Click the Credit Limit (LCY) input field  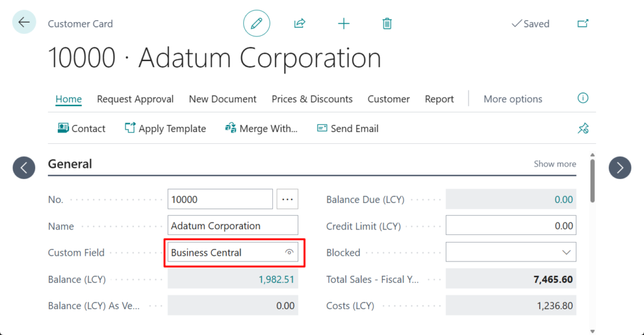pos(510,226)
